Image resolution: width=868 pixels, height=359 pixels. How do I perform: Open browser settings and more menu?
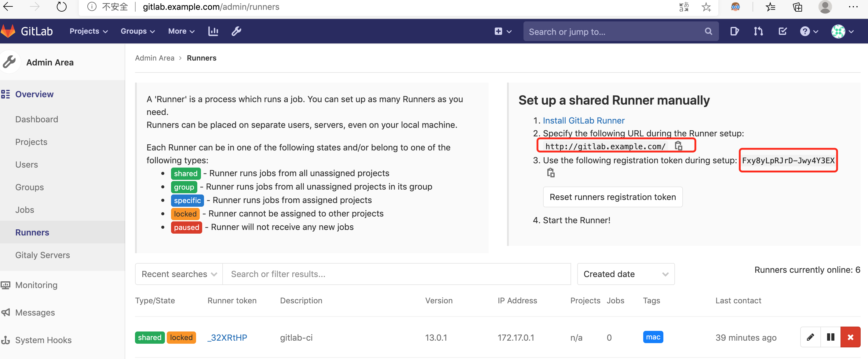tap(853, 7)
